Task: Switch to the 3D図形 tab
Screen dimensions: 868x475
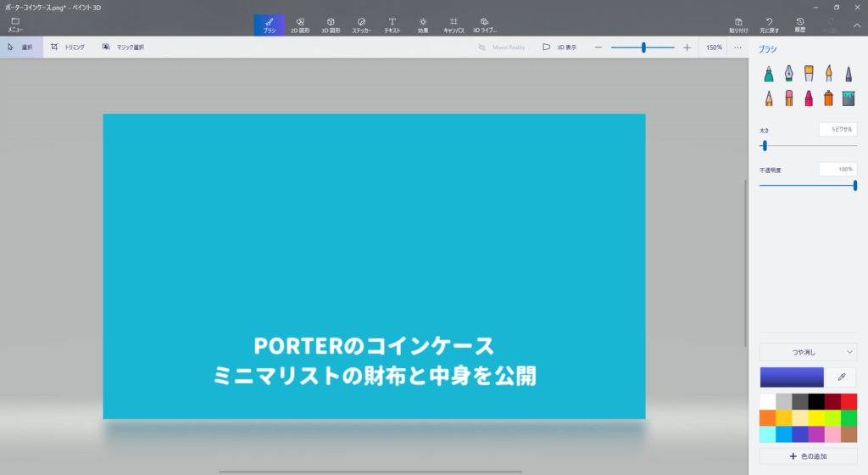Action: point(331,25)
